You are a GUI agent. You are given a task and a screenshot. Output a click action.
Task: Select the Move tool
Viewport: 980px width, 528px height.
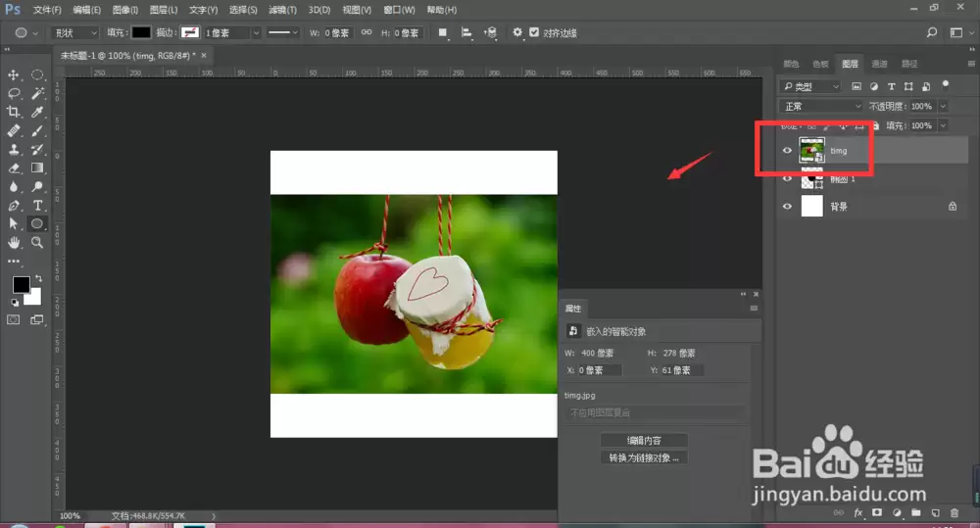pyautogui.click(x=13, y=75)
